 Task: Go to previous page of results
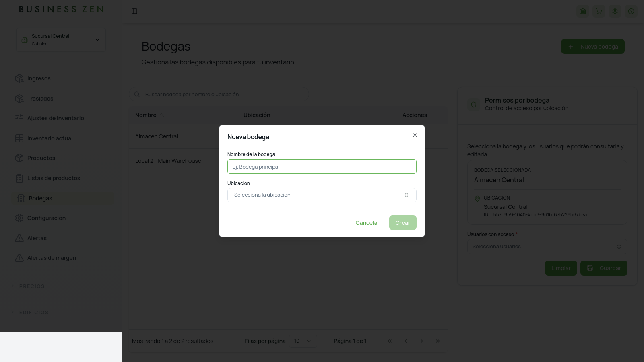point(406,341)
